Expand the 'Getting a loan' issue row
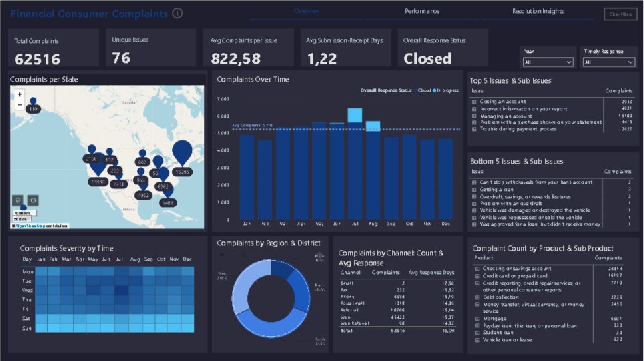644x361 pixels. [474, 190]
